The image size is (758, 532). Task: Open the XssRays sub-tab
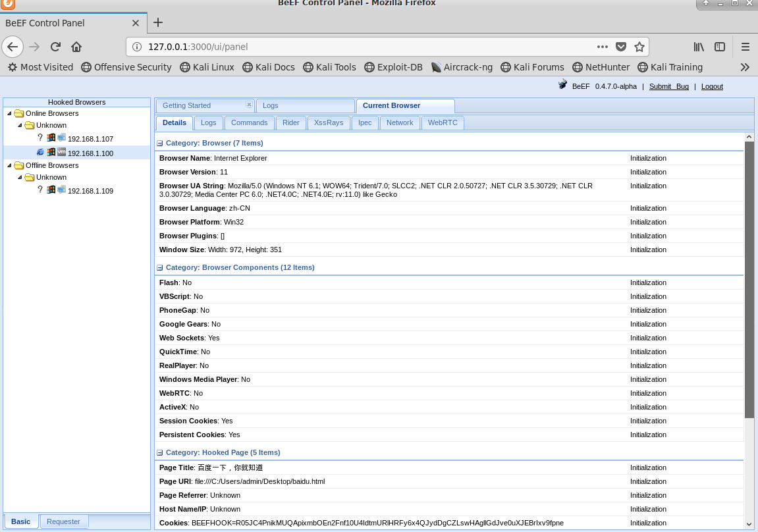pos(329,122)
